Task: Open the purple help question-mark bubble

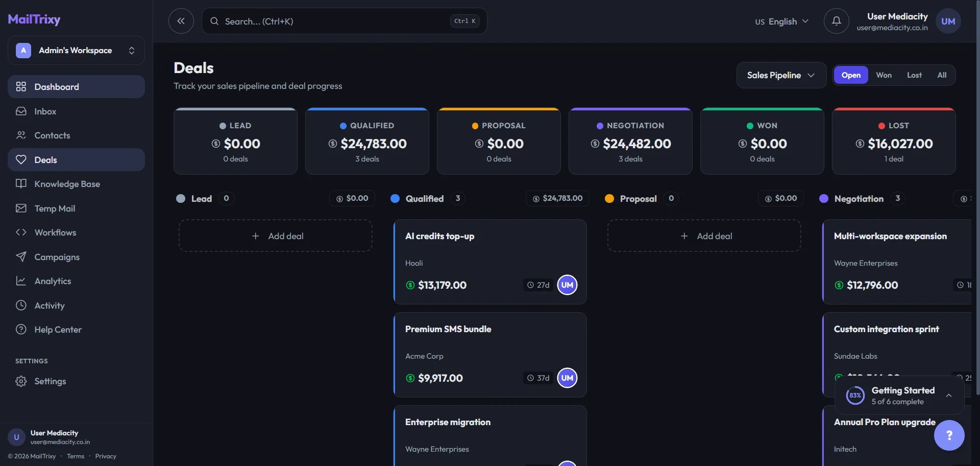Action: pos(949,435)
